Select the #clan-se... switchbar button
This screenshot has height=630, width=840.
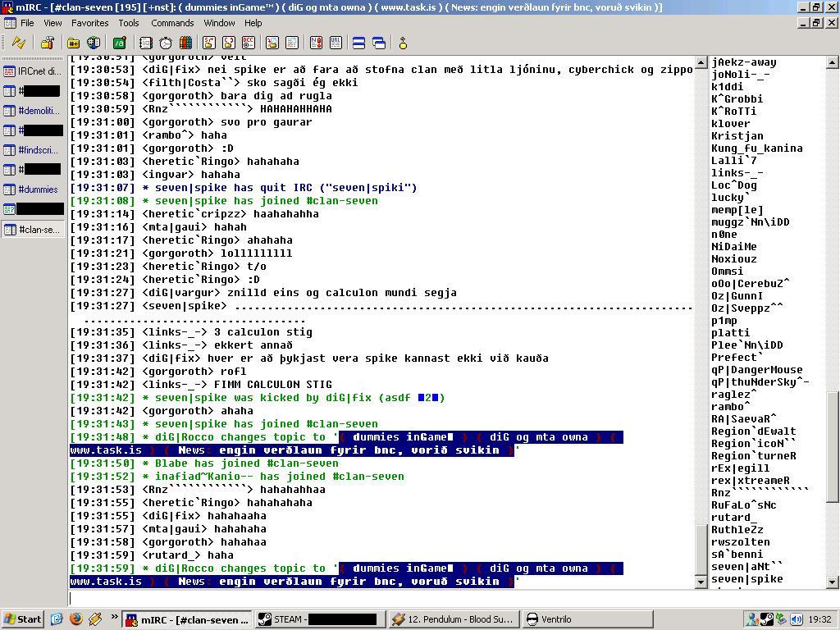[33, 230]
